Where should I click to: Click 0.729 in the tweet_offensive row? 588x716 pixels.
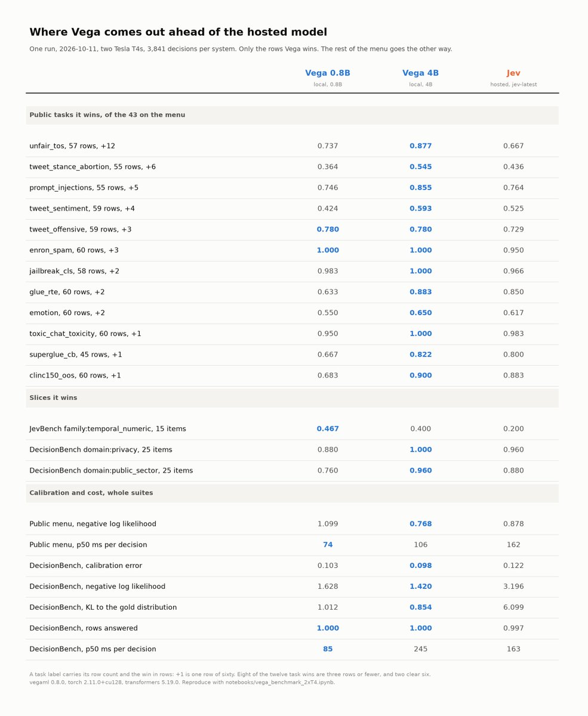pyautogui.click(x=513, y=230)
